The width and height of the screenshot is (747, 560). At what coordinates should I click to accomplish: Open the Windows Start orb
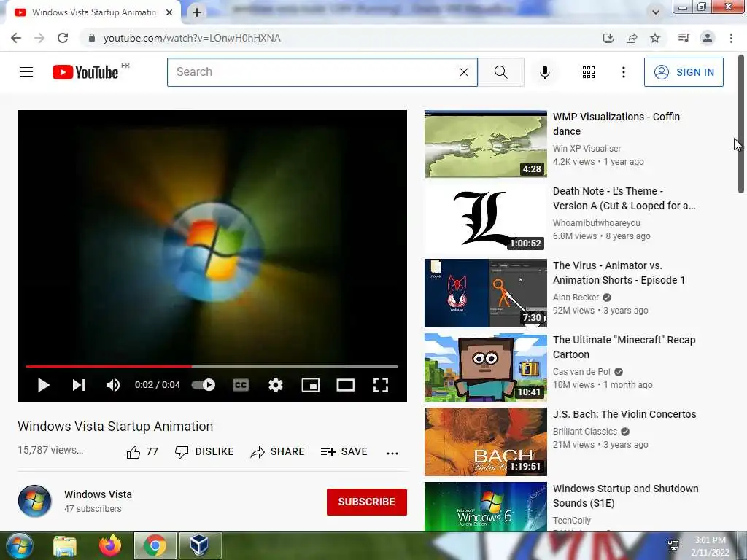point(20,545)
